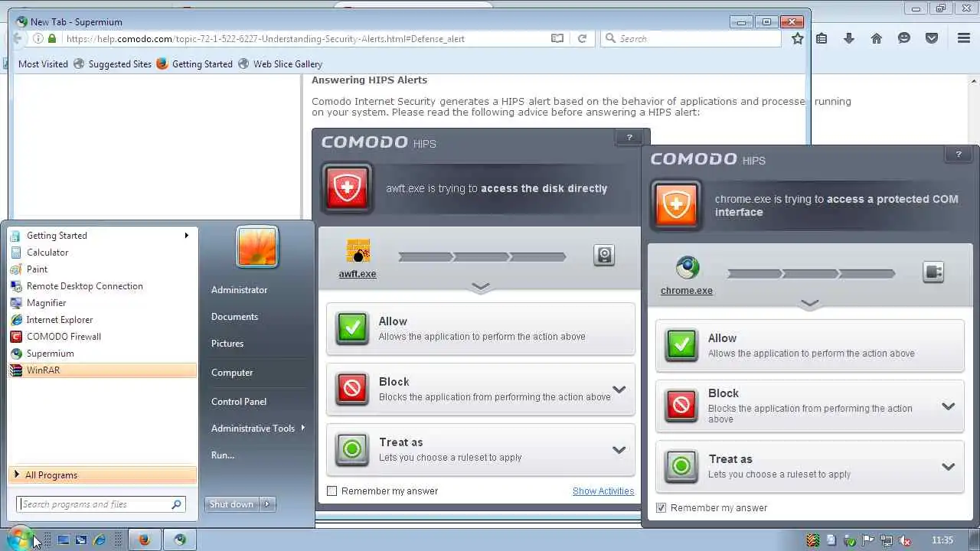Open the bookmarks list icon in the toolbar
Image resolution: width=980 pixels, height=551 pixels.
coord(822,38)
